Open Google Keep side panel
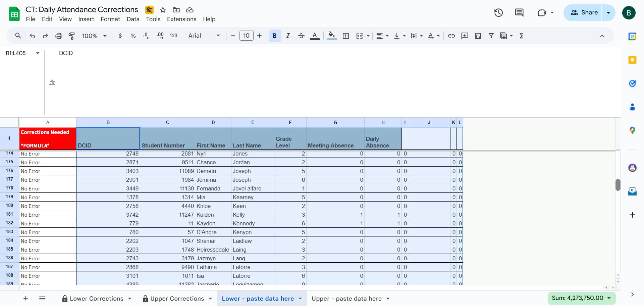 tap(632, 60)
